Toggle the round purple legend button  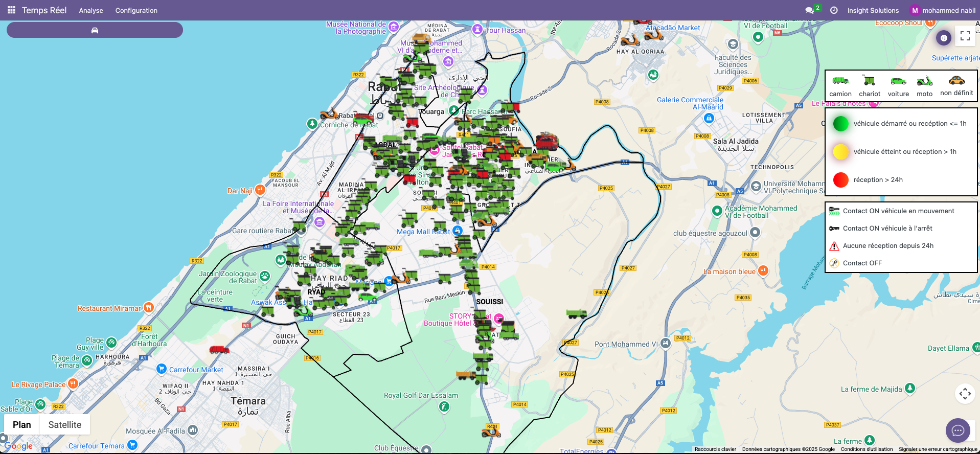click(944, 38)
